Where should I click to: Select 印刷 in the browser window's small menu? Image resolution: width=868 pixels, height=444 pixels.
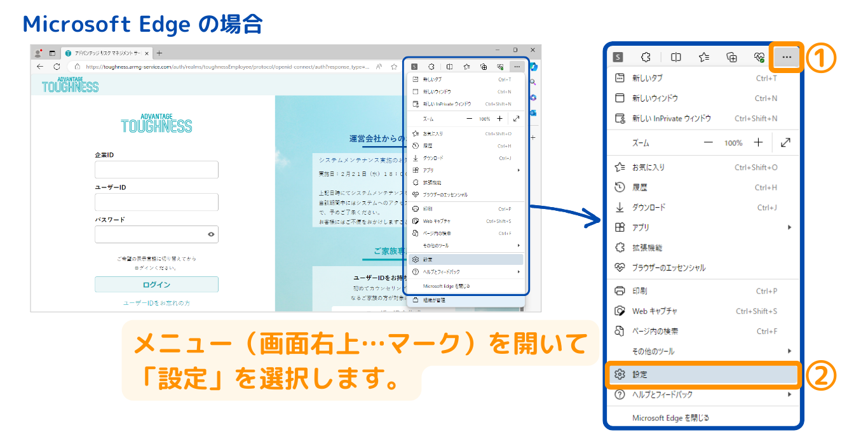[x=466, y=208]
